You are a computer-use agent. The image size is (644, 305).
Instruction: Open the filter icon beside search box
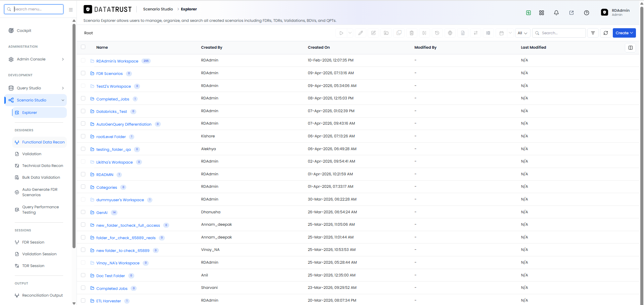pos(593,33)
